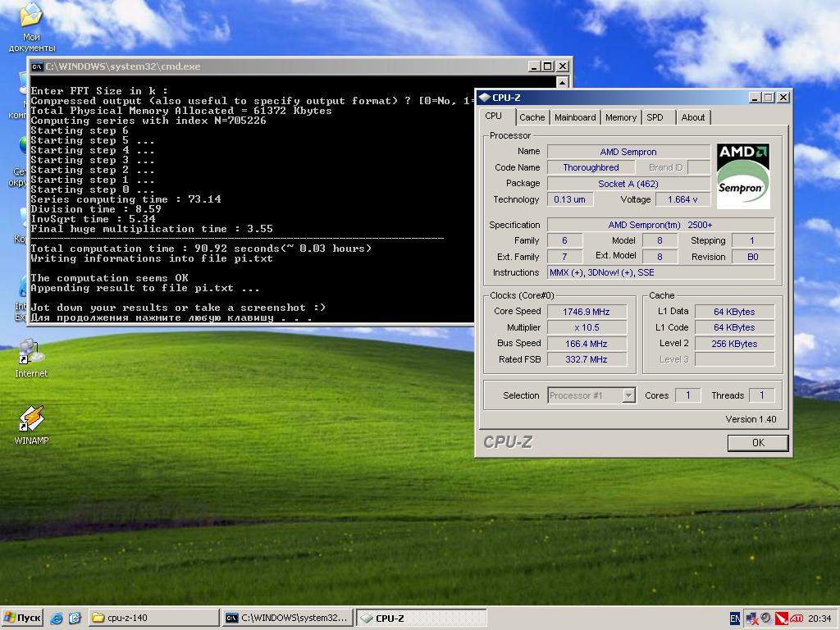Click the Voltage value 1.664 v
The width and height of the screenshot is (840, 630).
[683, 199]
